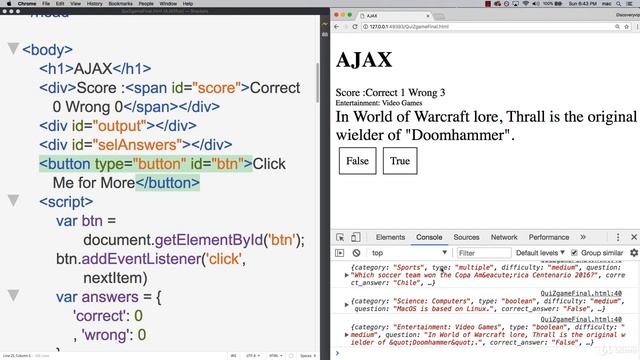Open the first QuiZgameFinal.html:40 source link
The width and height of the screenshot is (640, 360).
click(x=581, y=293)
